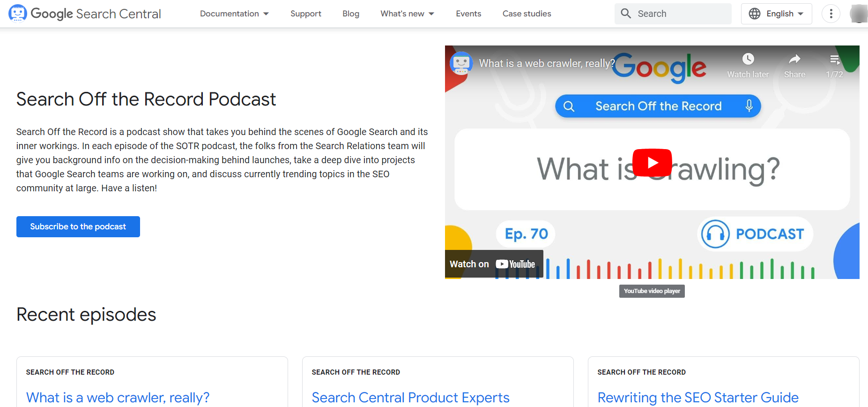The image size is (868, 407).
Task: Click the channel avatar on video
Action: 461,63
